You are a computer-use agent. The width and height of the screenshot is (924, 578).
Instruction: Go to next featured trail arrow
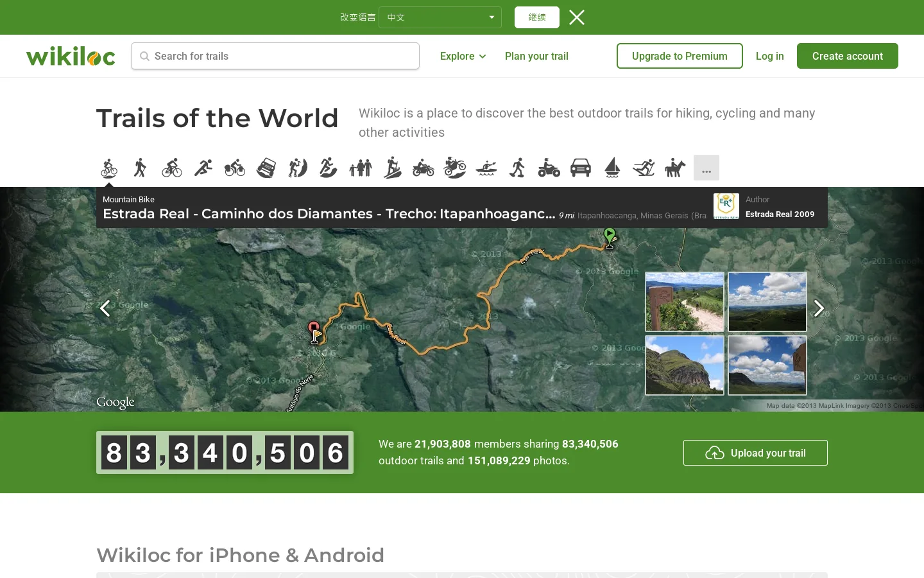coord(819,308)
